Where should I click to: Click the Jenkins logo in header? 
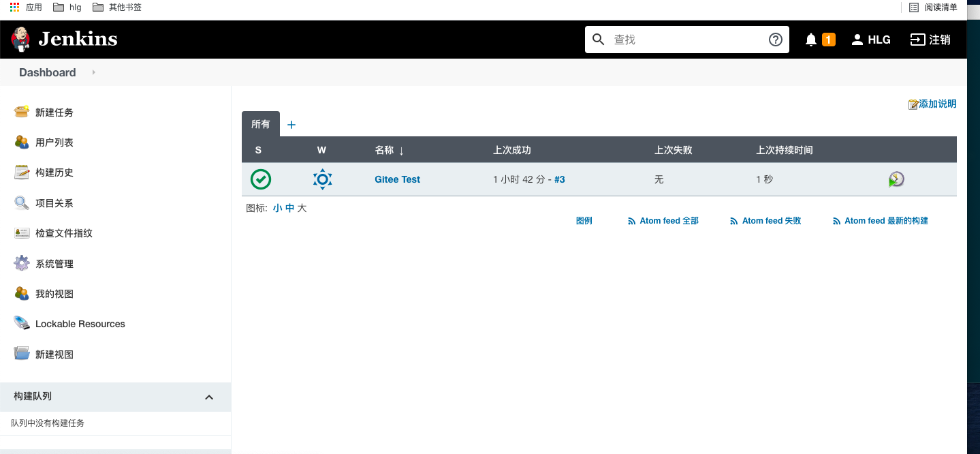click(65, 39)
